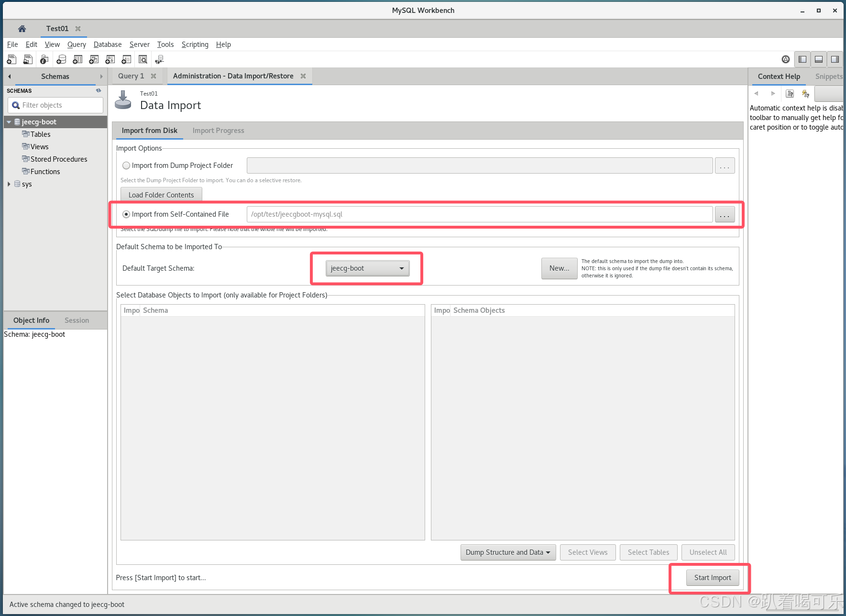
Task: Select Tables under jeecg-boot
Action: coord(40,134)
